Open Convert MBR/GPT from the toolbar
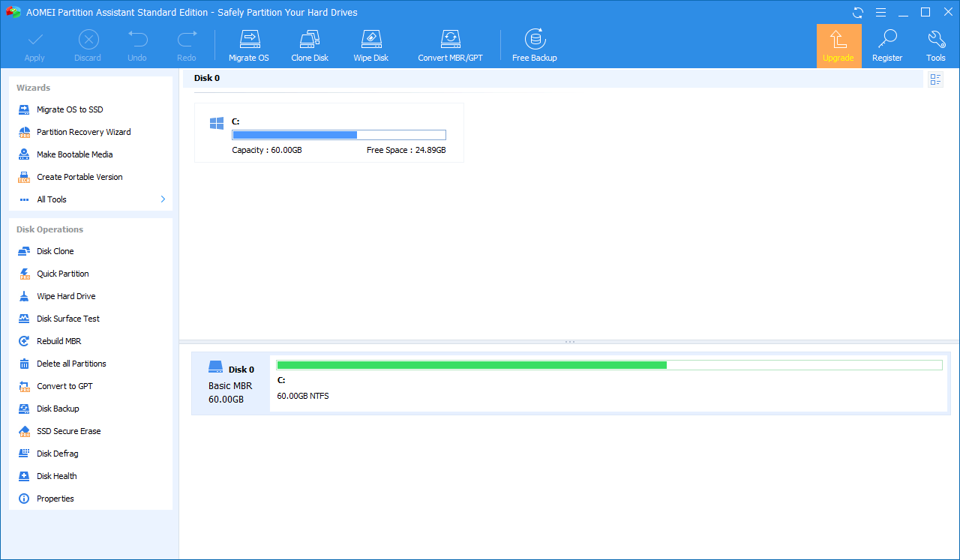 tap(450, 46)
